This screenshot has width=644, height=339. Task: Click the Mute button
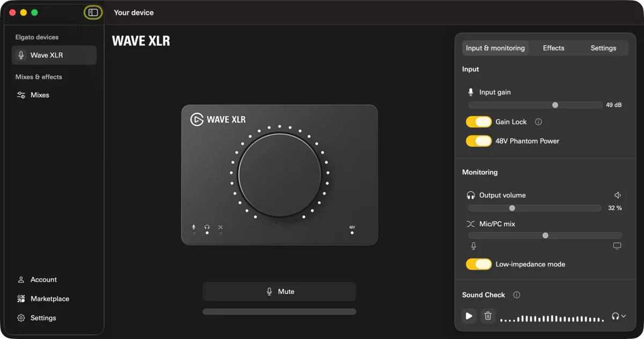279,291
